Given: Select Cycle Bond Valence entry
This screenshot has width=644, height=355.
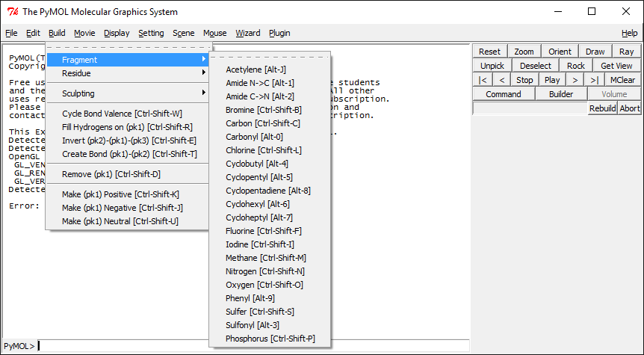Looking at the screenshot, I should [x=129, y=114].
